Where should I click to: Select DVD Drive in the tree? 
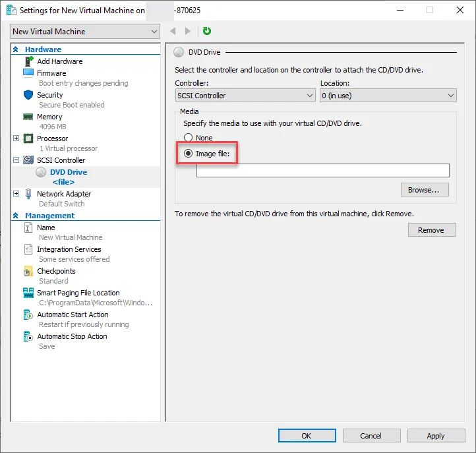69,172
